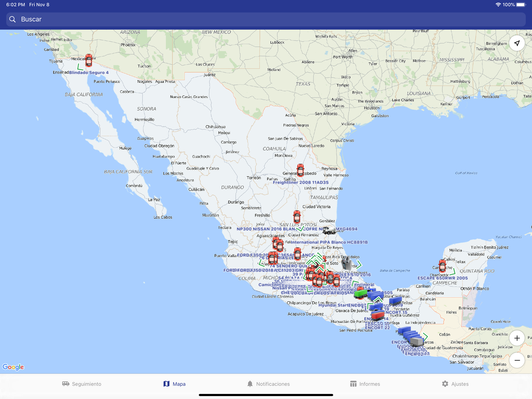This screenshot has height=399, width=532.
Task: Open the Ajustes settings tab
Action: coord(455,384)
